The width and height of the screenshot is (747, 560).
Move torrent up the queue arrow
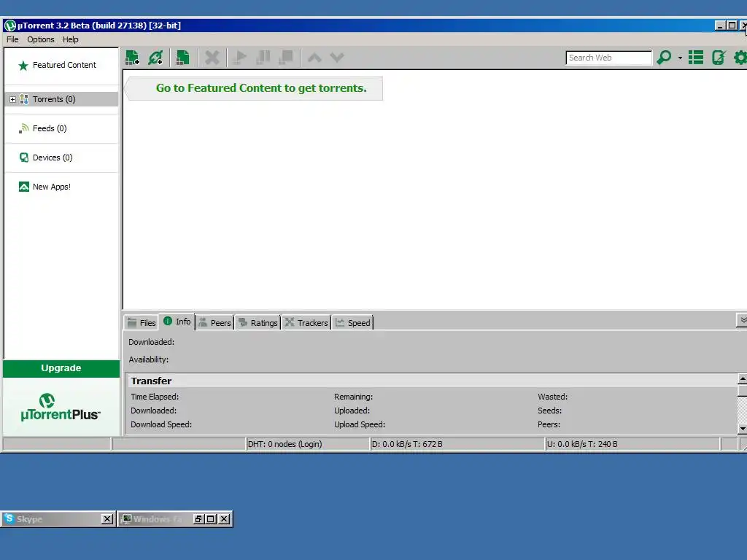click(314, 58)
